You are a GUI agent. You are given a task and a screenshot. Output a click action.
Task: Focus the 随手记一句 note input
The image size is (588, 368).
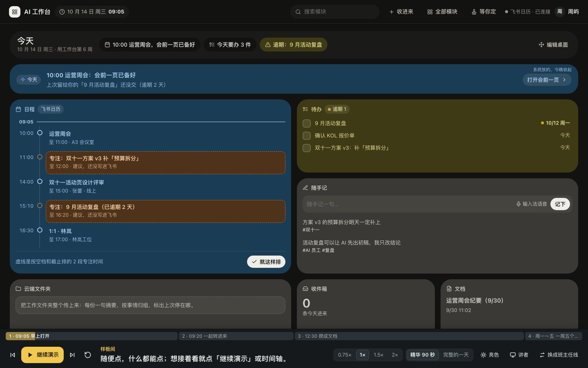(408, 204)
